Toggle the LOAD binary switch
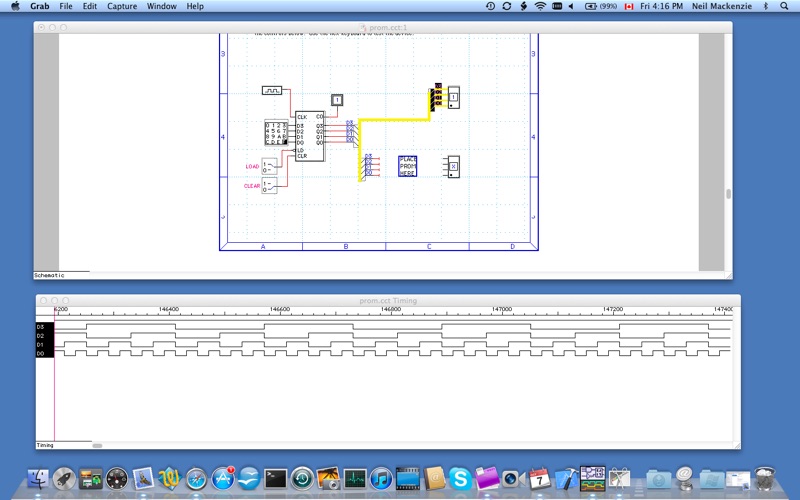Image resolution: width=800 pixels, height=500 pixels. 269,166
